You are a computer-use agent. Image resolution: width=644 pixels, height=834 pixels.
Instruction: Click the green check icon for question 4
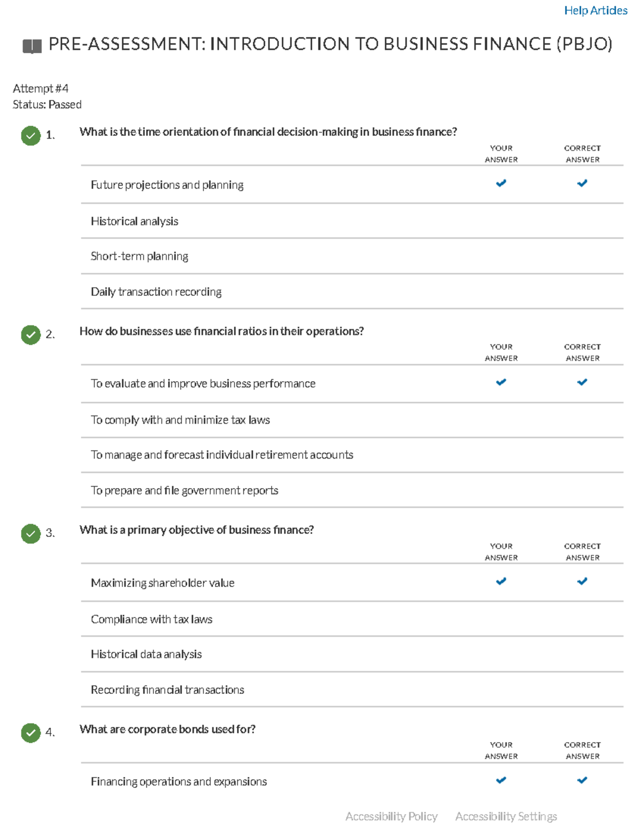click(31, 733)
